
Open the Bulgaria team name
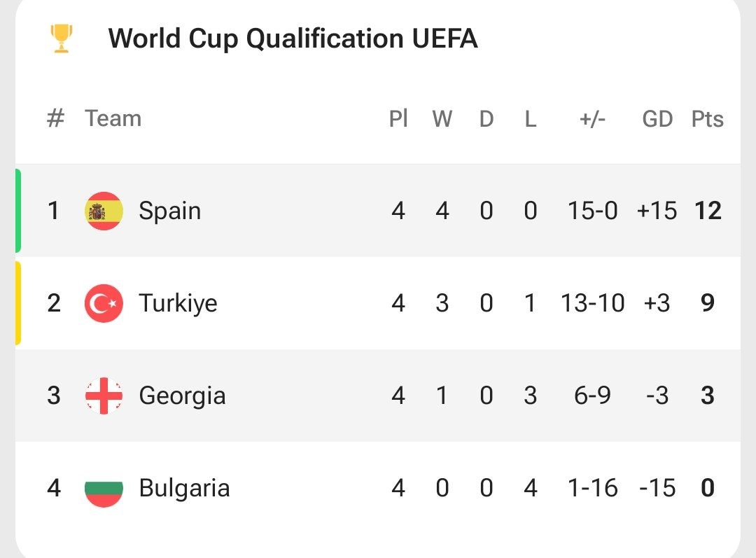coord(184,488)
